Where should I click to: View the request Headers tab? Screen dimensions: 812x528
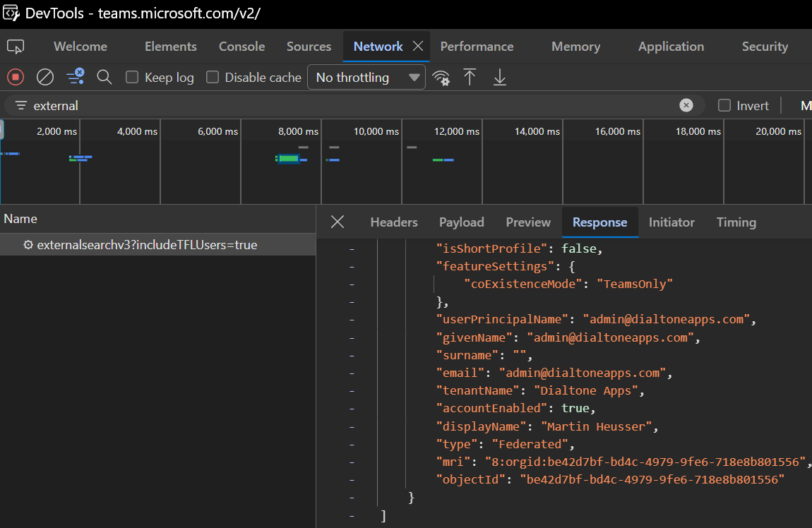(x=394, y=222)
